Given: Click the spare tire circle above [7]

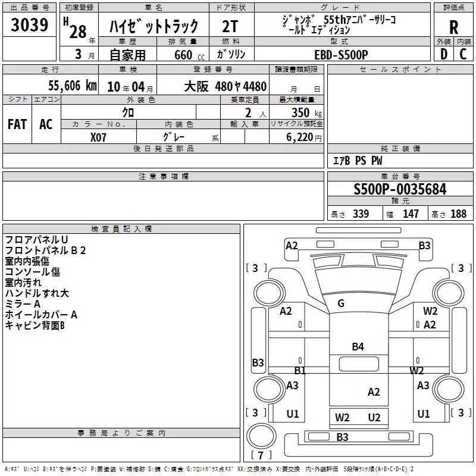Looking at the screenshot, I should coord(261,436).
